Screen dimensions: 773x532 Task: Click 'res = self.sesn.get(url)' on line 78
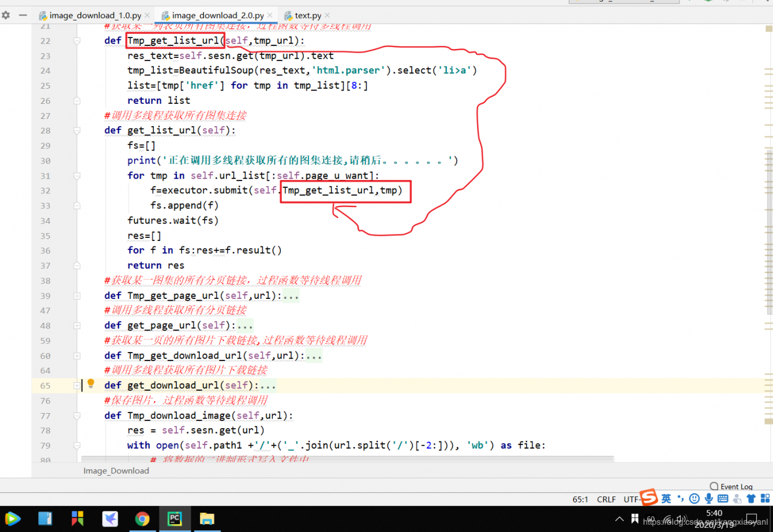tap(196, 431)
